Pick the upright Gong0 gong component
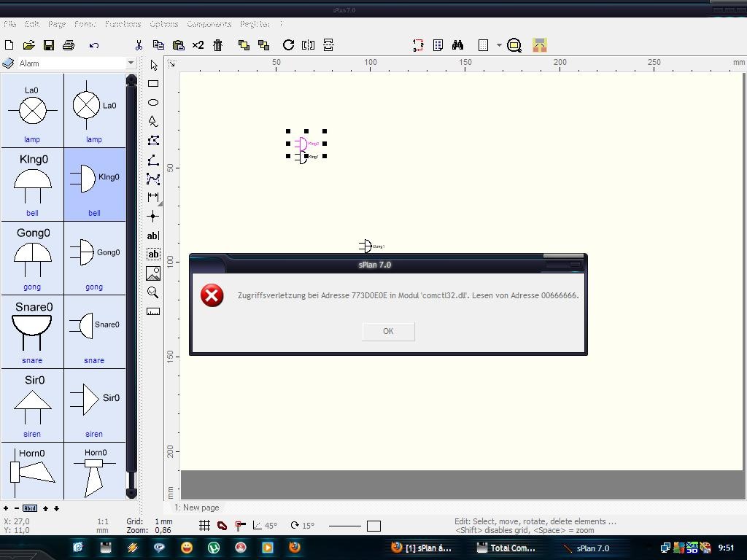Screen dimensions: 747x560 click(x=32, y=258)
